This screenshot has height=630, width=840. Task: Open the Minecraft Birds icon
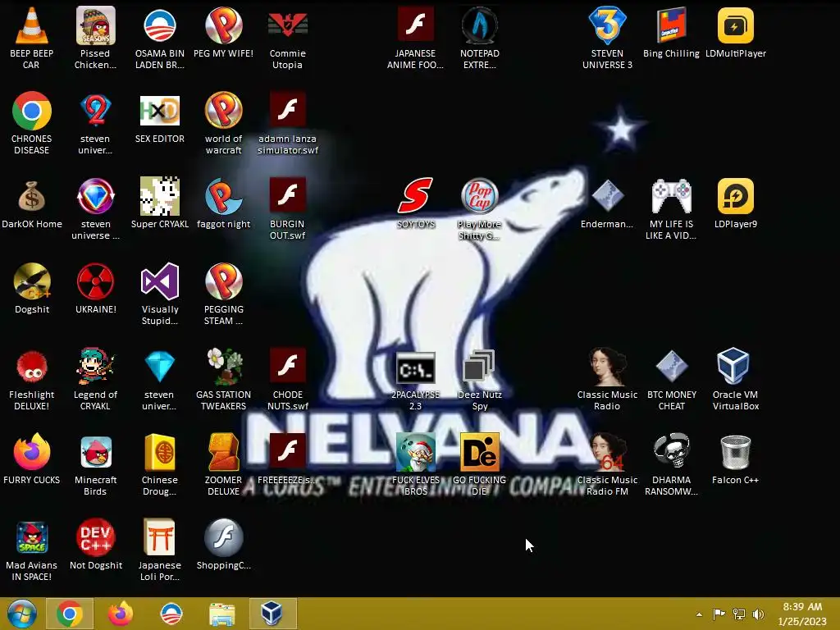95,452
